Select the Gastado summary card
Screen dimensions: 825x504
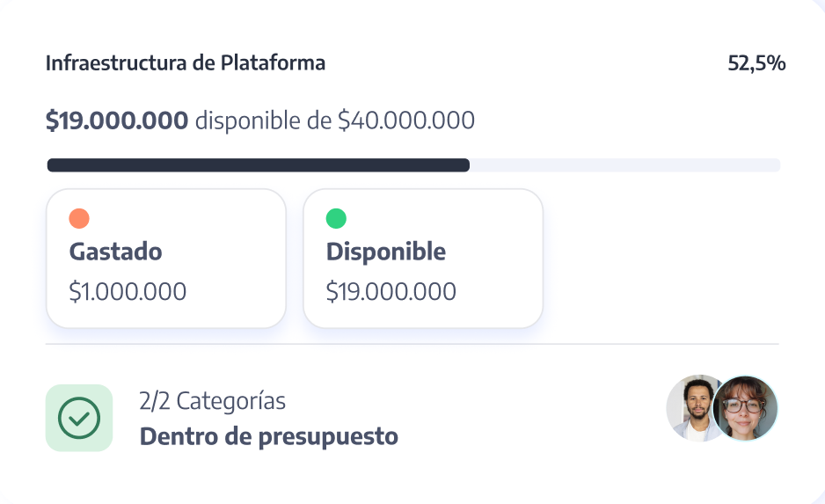pos(166,259)
